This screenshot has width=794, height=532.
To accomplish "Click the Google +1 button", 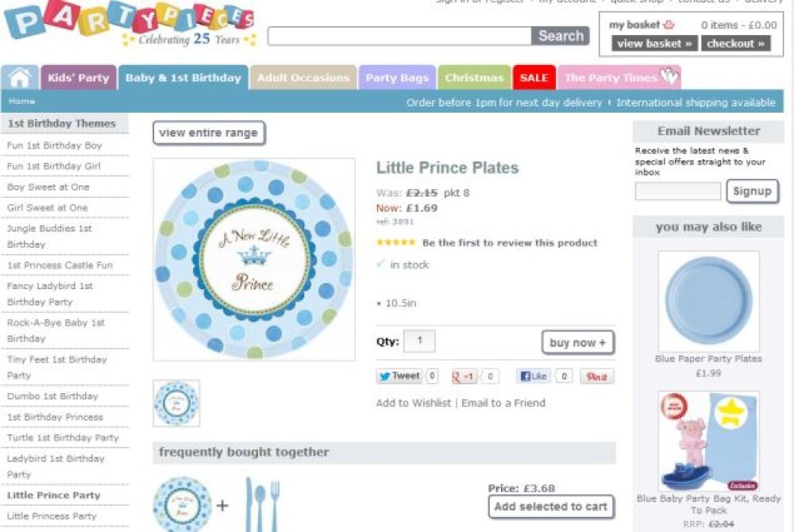I will (464, 376).
